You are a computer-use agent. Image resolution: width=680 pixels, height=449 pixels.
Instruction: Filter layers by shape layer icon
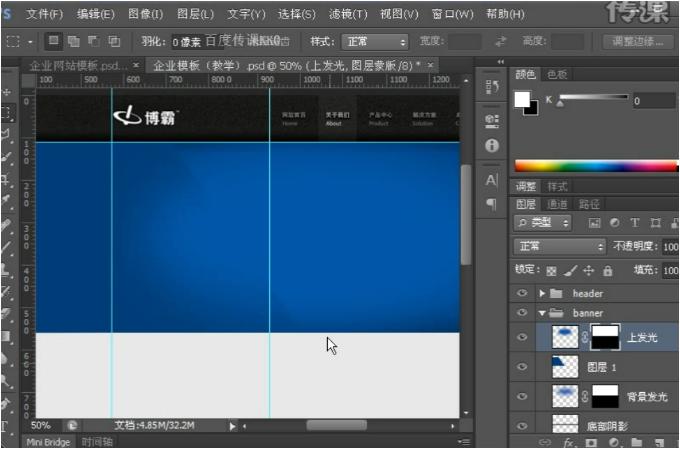[655, 223]
